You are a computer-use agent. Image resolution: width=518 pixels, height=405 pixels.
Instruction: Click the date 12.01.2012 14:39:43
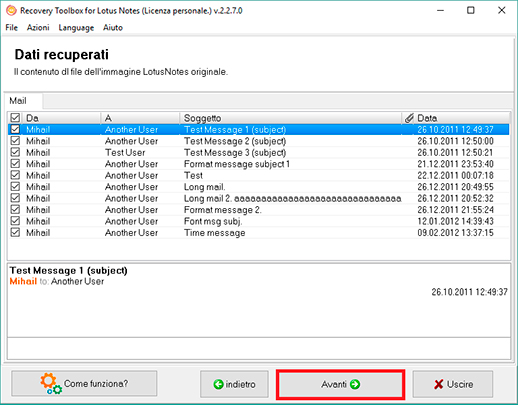click(x=455, y=221)
